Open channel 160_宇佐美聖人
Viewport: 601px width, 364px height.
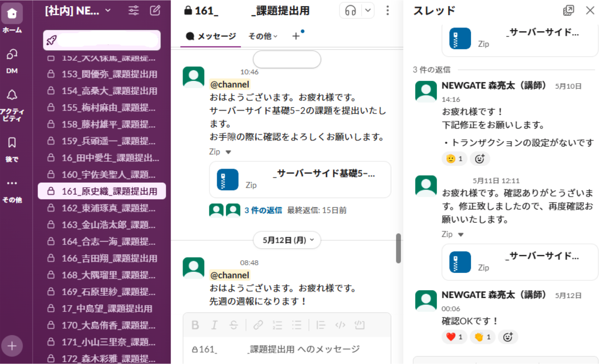click(x=102, y=174)
